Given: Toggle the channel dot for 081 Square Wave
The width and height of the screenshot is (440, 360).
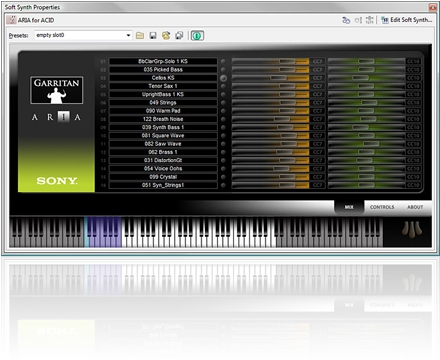Looking at the screenshot, I should 223,136.
